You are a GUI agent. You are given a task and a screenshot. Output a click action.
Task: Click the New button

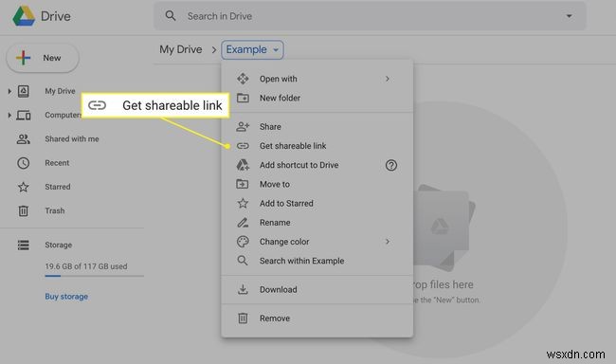43,58
